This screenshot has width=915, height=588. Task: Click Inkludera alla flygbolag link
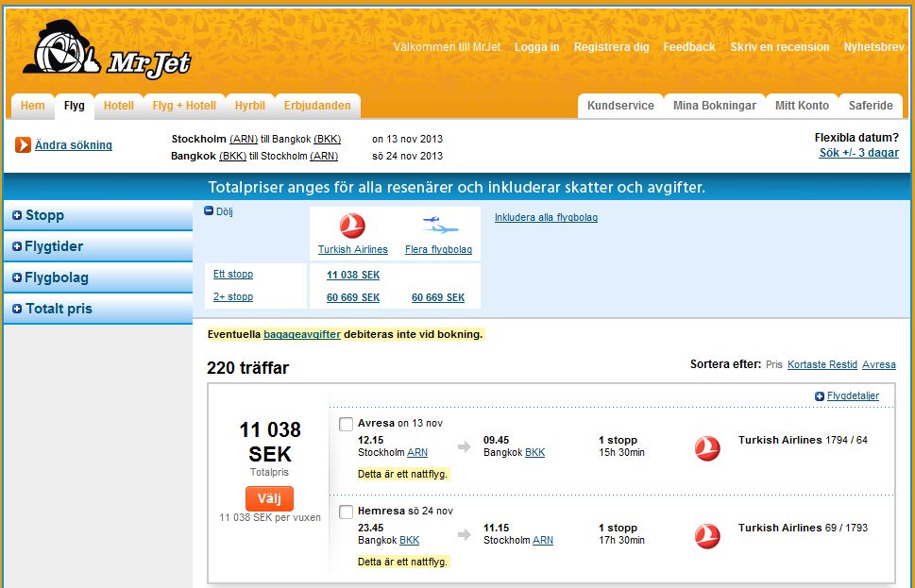546,218
